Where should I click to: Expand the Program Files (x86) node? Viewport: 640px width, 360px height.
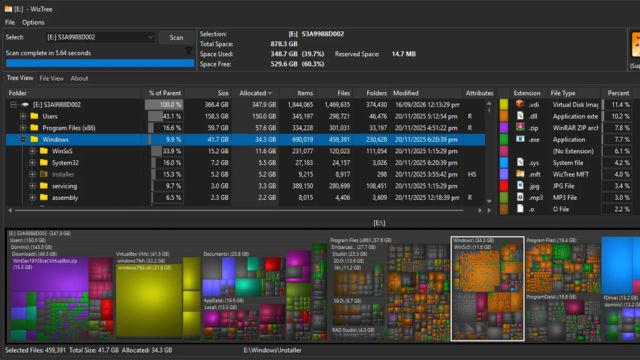(x=23, y=128)
